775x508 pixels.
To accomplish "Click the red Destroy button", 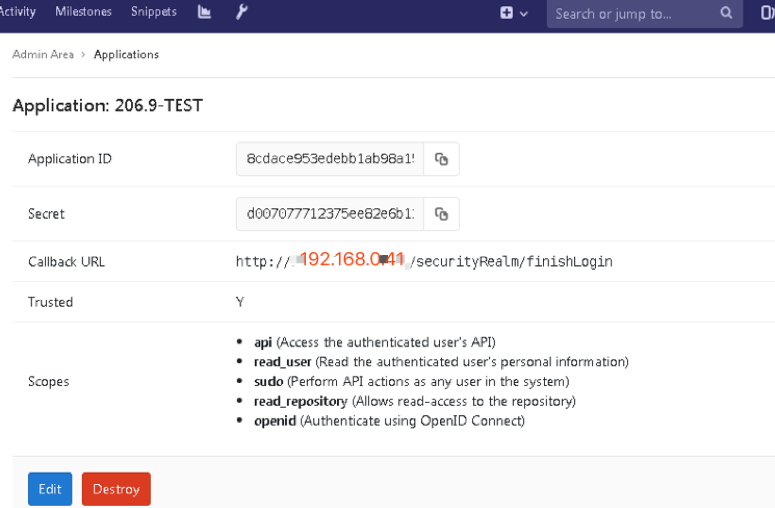I will click(116, 489).
